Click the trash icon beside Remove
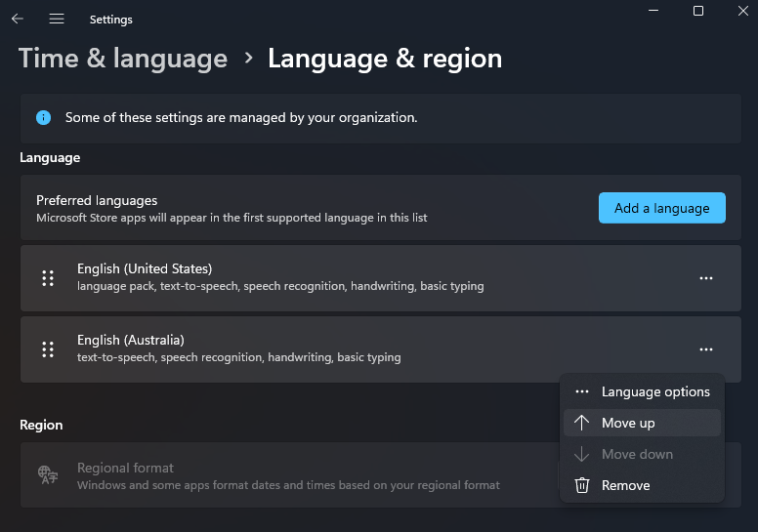 coord(582,485)
